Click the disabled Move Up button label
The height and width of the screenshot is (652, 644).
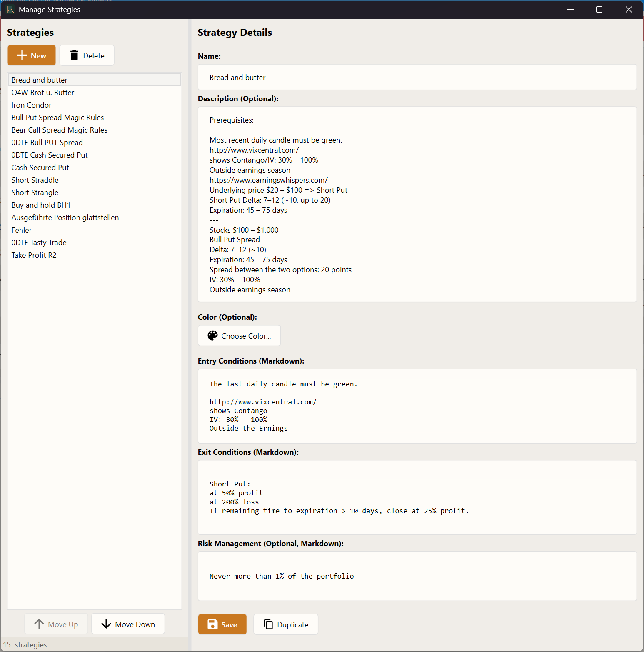63,624
